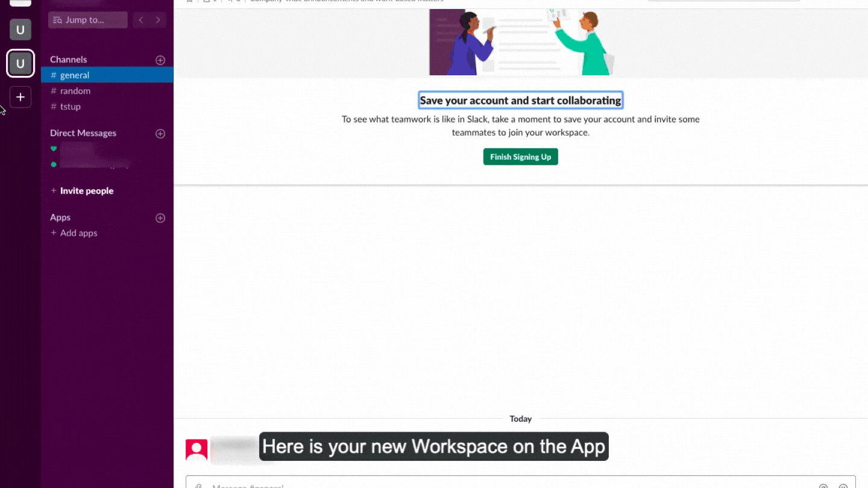
Task: Click the Direct Messages section header
Action: (83, 133)
